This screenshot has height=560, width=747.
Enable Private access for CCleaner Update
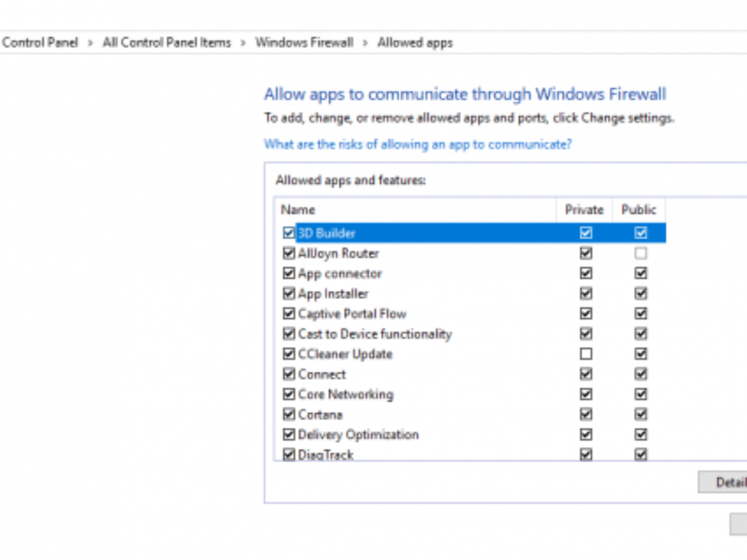[586, 354]
